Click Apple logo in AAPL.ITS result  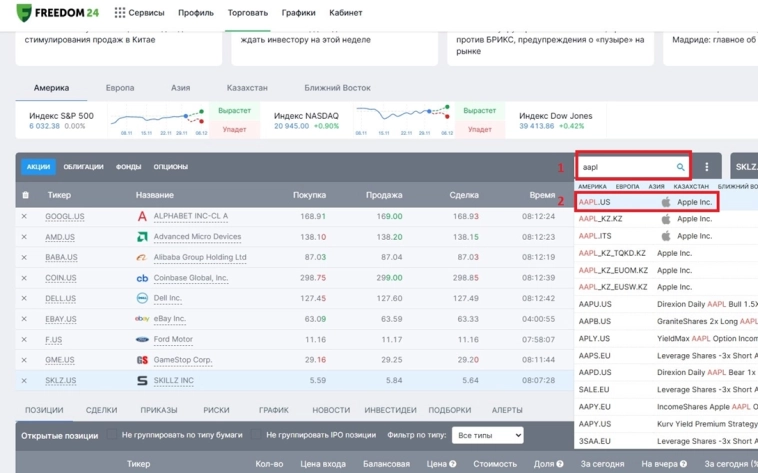(x=666, y=236)
